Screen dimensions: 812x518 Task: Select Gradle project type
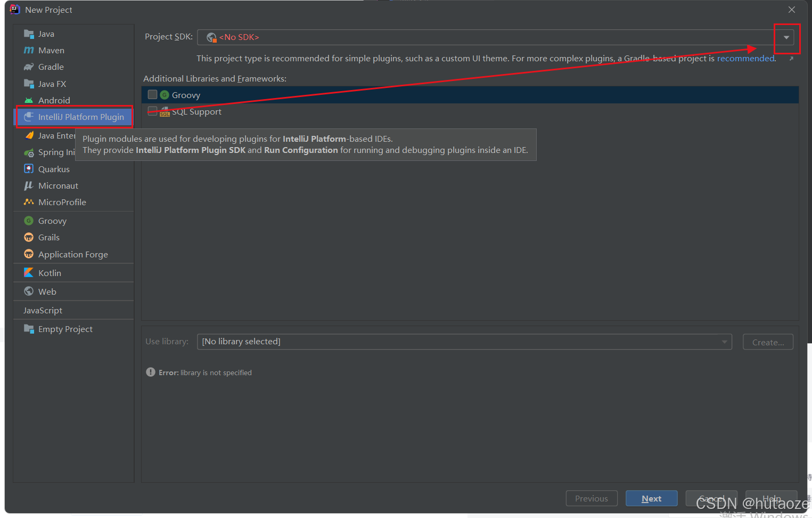(x=73, y=67)
